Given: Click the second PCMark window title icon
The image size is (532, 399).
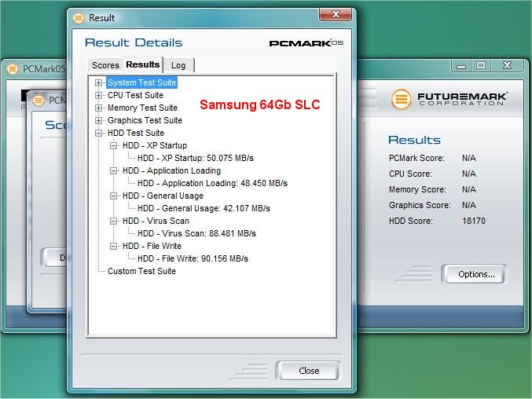Looking at the screenshot, I should point(39,101).
